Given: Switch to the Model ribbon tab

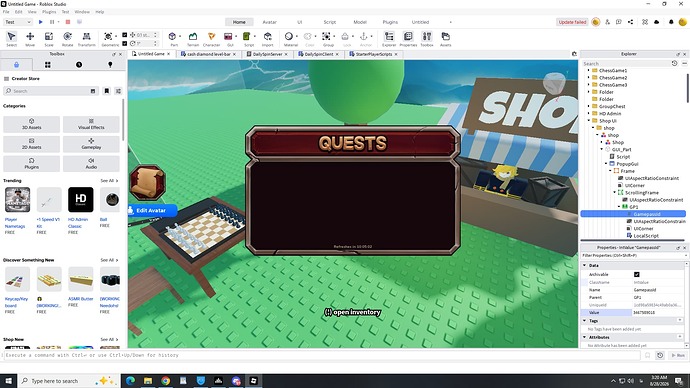Looking at the screenshot, I should point(360,22).
